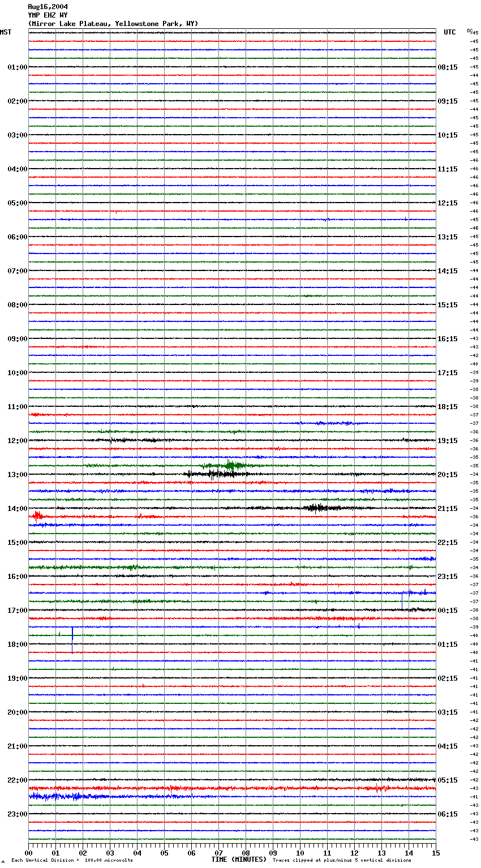Click the 'Traces clipped at plus/minus 5 vertical divisions' note

(x=342, y=861)
